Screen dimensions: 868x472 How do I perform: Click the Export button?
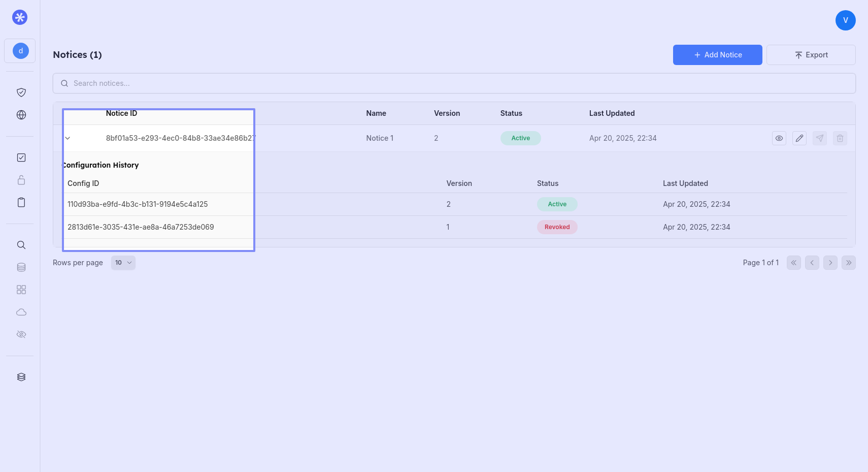[x=811, y=55]
